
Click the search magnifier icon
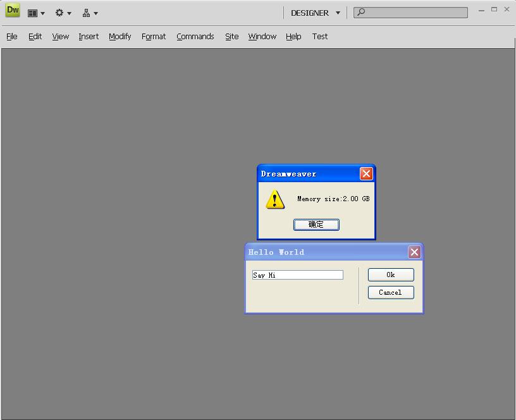click(x=361, y=12)
